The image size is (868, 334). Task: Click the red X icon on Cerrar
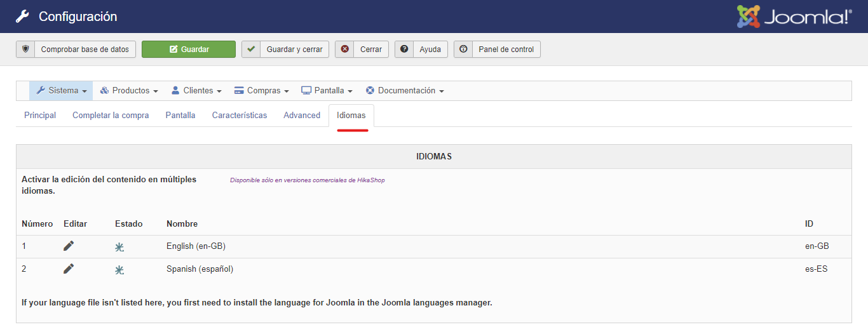pyautogui.click(x=344, y=50)
